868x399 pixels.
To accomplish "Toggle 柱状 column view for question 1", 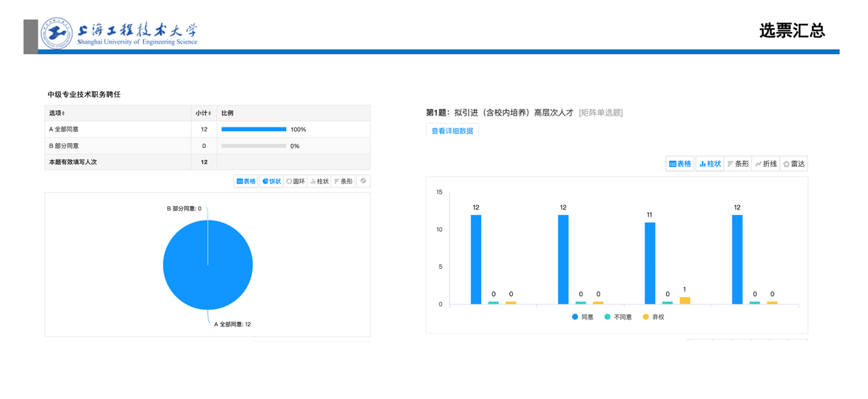I will tap(710, 164).
